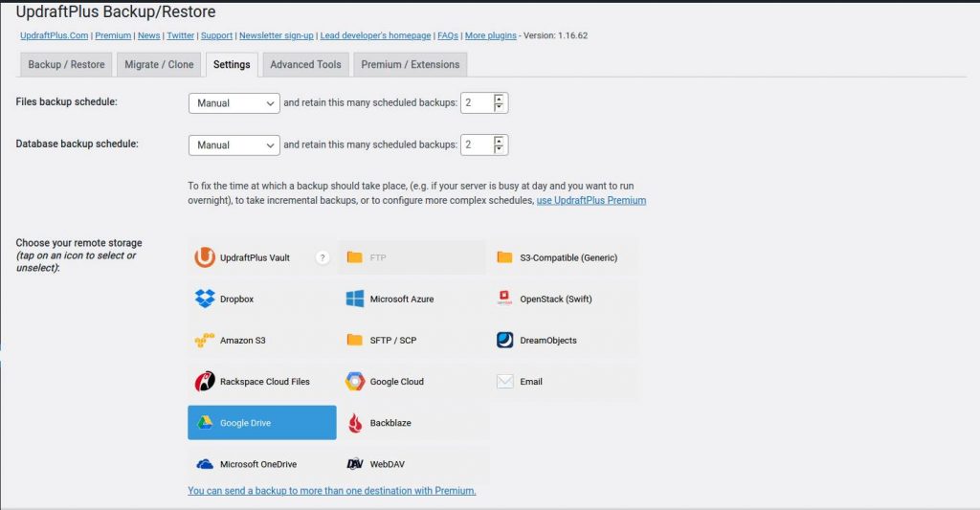Increase database retained backups count
Viewport: 980px width, 510px height.
(498, 141)
